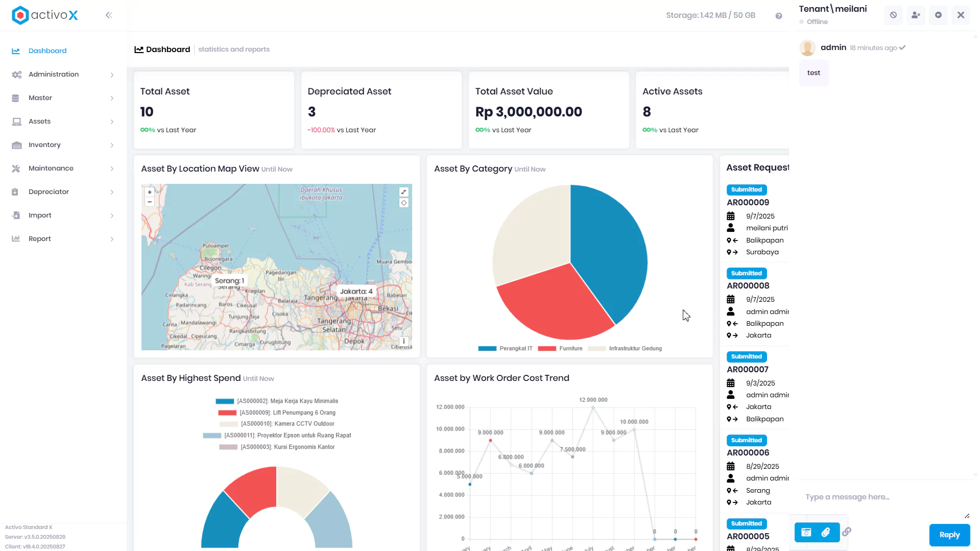
Task: Expand the Maintenance menu chevron
Action: [x=112, y=169]
